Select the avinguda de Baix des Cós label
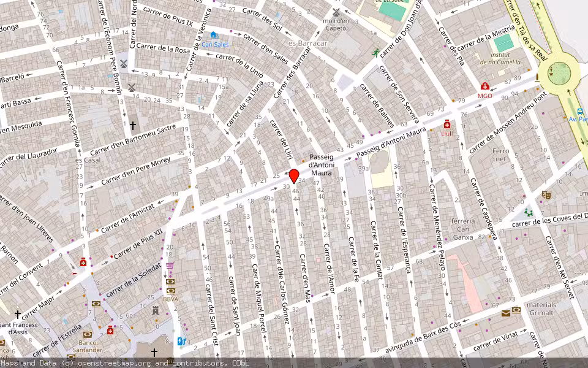Viewport: 588px width, 368px height. 423,337
